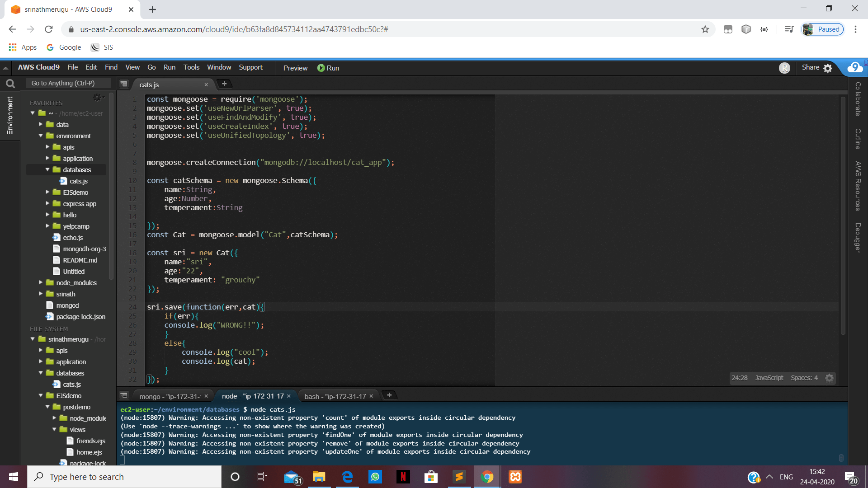Expand the apis folder
Image resolution: width=868 pixels, height=488 pixels.
coord(48,147)
